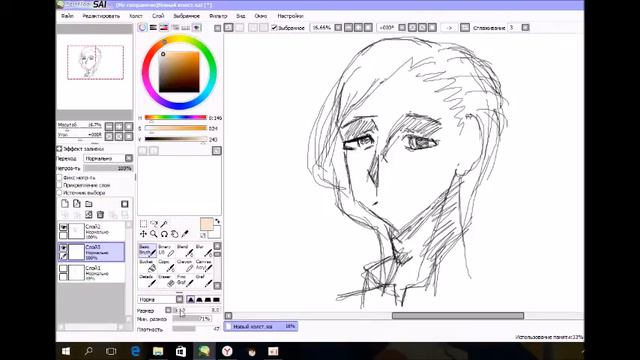Choose the Eraser tool
Image resolution: width=640 pixels, height=360 pixels.
(166, 280)
